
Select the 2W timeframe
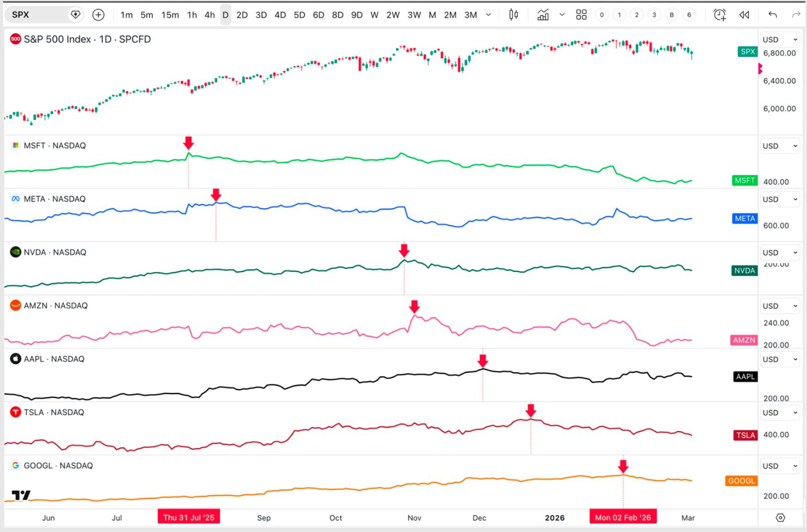tap(393, 15)
